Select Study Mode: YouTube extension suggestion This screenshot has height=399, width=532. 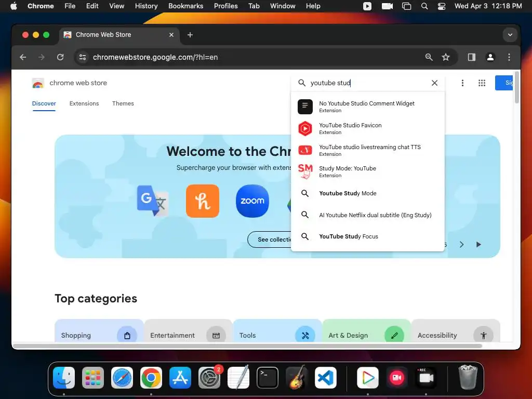[x=368, y=171]
